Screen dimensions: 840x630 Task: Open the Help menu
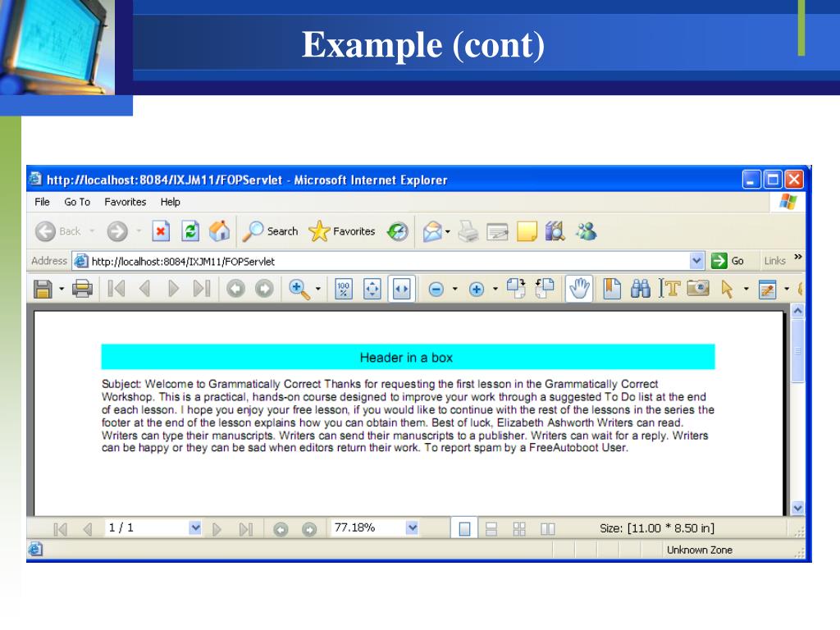(171, 202)
